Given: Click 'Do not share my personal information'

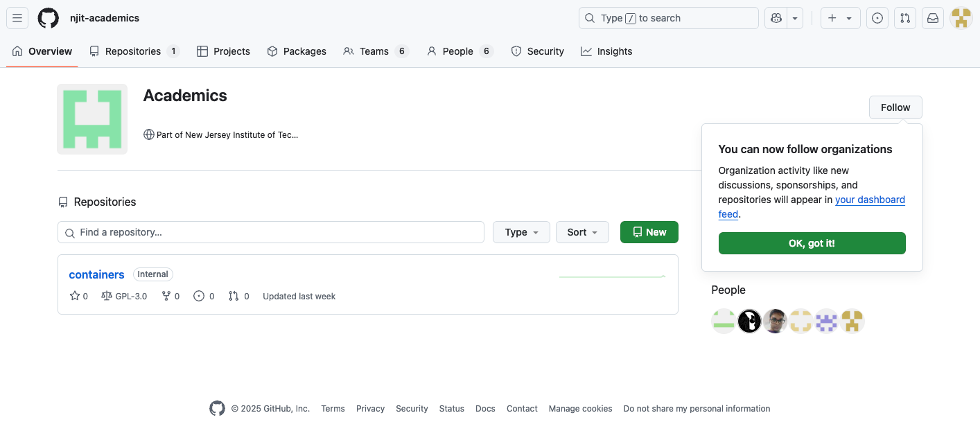Looking at the screenshot, I should [697, 409].
